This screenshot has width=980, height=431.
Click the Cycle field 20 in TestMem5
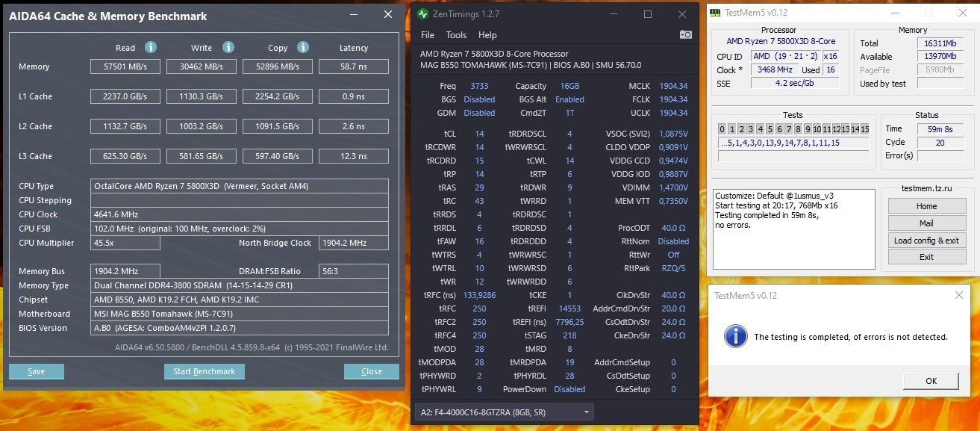pos(940,142)
